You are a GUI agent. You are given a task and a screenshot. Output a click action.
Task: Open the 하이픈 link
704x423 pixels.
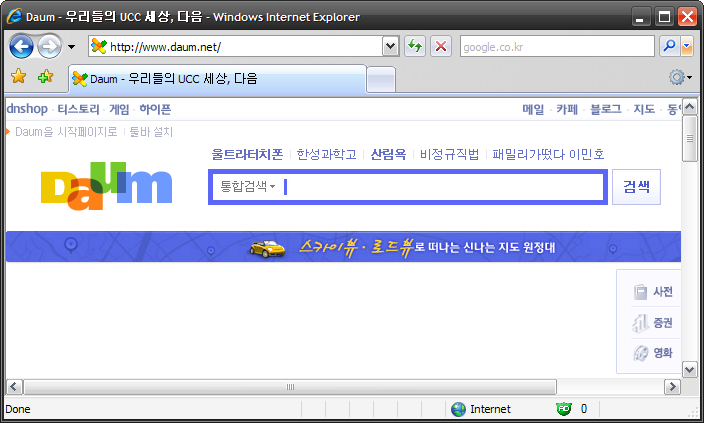click(x=155, y=109)
